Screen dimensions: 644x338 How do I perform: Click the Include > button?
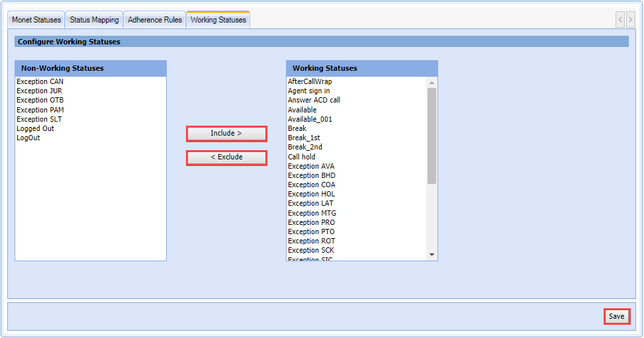[226, 134]
